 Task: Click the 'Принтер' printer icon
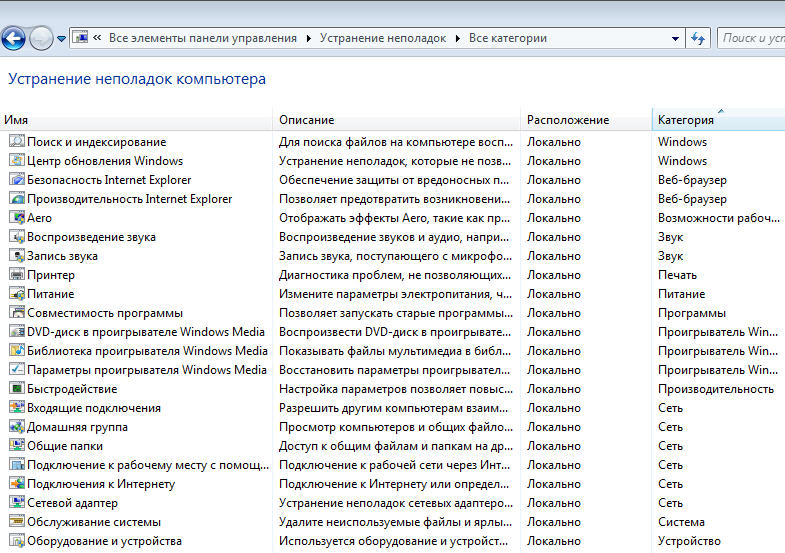click(17, 275)
